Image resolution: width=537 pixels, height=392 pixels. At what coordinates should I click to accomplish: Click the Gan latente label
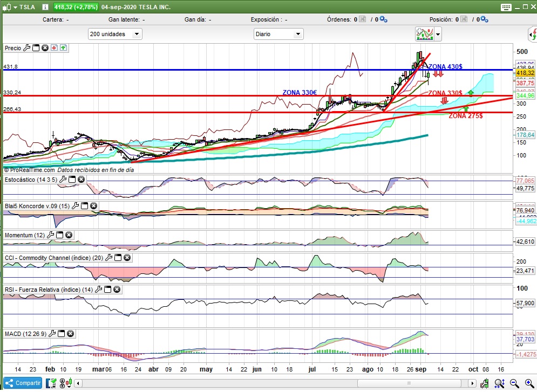click(124, 19)
